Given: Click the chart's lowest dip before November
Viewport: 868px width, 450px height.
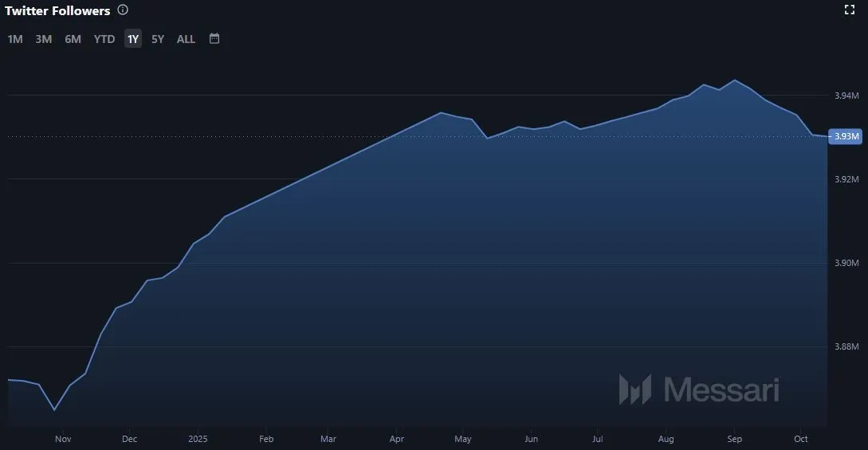Looking at the screenshot, I should point(54,409).
